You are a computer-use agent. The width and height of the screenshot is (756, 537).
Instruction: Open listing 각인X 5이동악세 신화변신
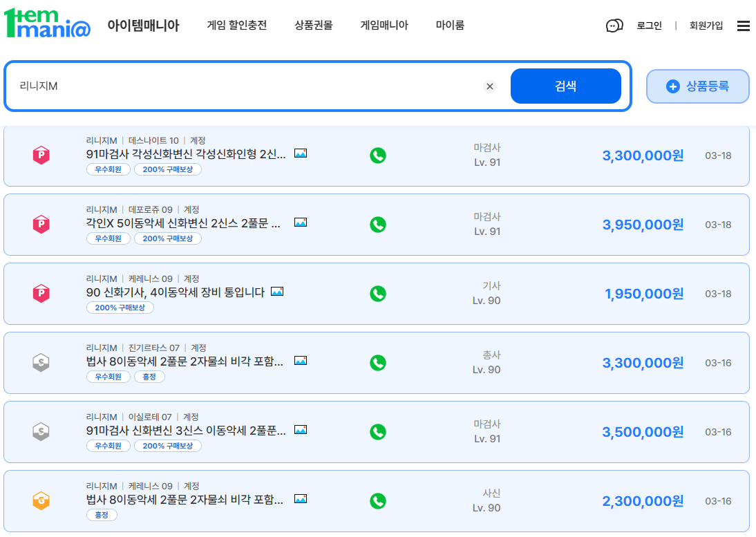pyautogui.click(x=183, y=223)
